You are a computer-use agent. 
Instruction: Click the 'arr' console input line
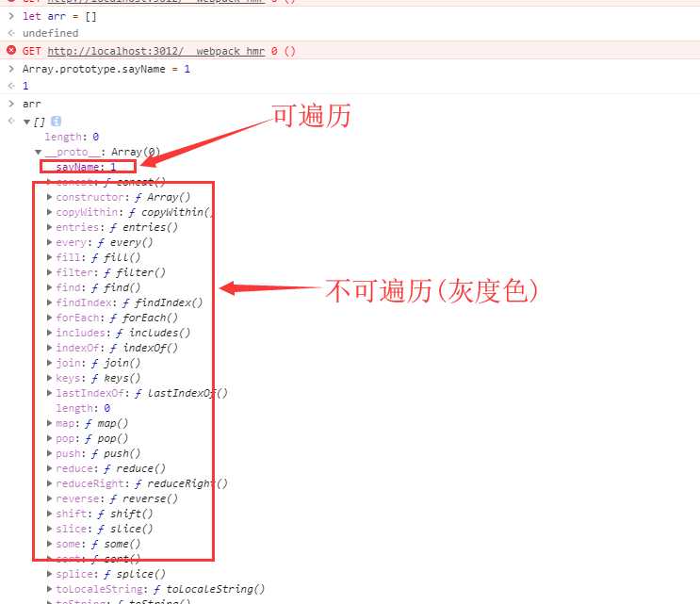pos(32,104)
